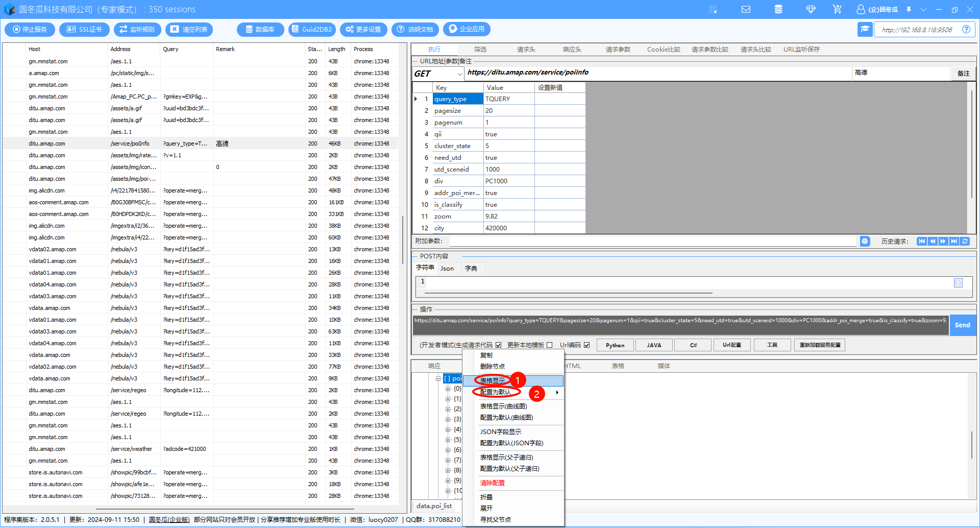Open the GET request method dropdown
The height and width of the screenshot is (528, 980).
point(459,74)
